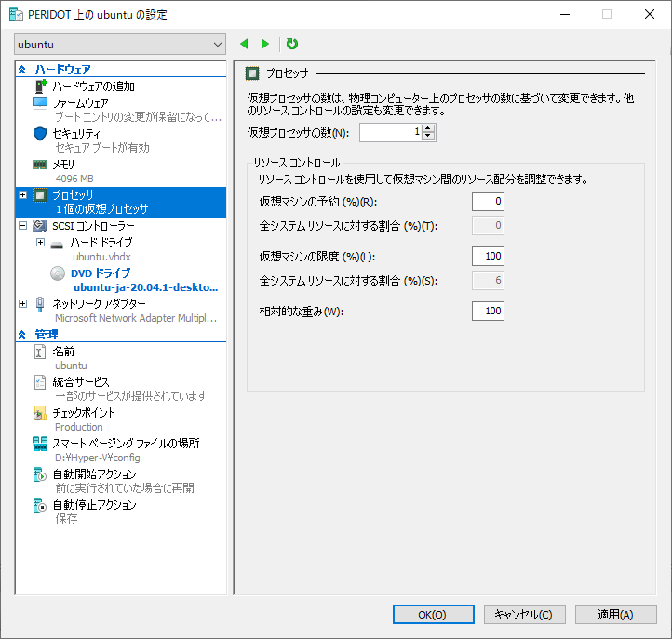Click the 仮想プロセッサの数 number field
This screenshot has width=672, height=639.
tap(390, 132)
